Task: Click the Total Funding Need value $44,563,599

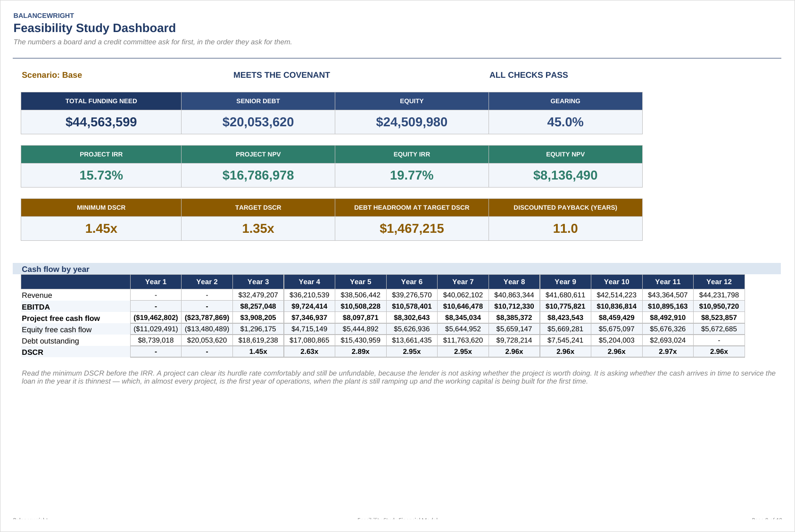Action: pyautogui.click(x=101, y=122)
